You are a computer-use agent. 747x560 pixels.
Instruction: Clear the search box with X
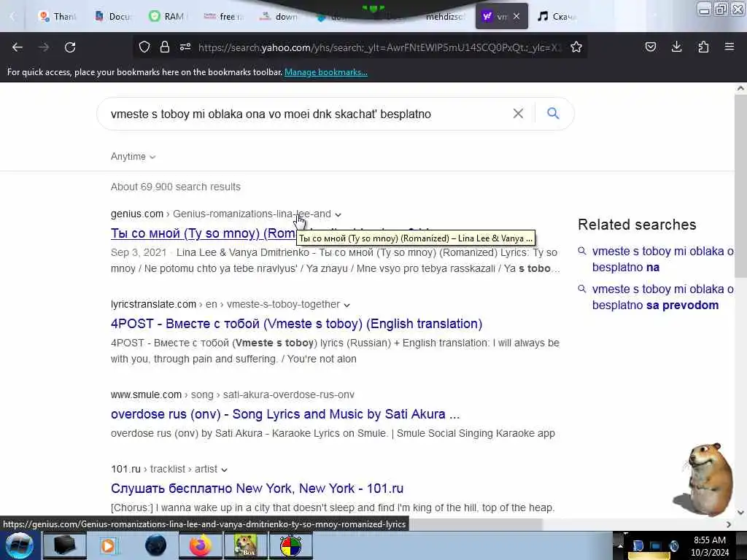point(518,113)
